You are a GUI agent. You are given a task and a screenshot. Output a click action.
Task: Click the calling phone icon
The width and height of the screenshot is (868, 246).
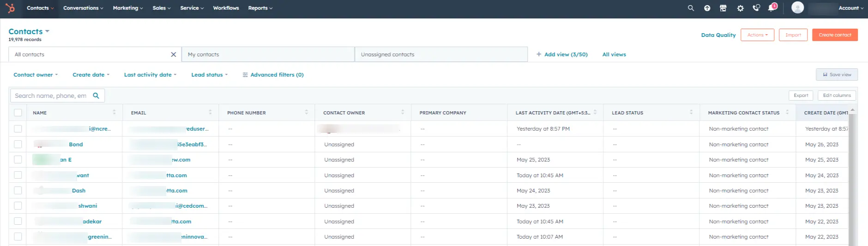pos(756,8)
